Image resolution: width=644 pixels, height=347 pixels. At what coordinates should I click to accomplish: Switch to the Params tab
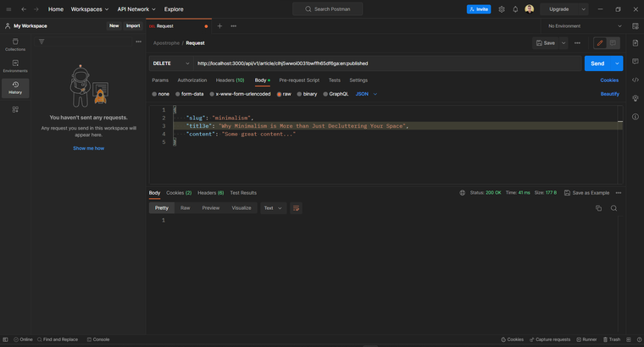point(160,80)
